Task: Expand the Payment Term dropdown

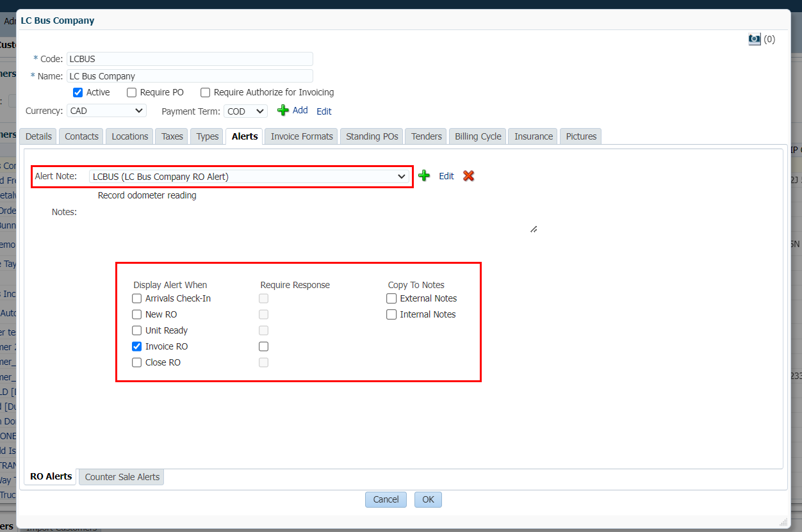Action: 246,111
